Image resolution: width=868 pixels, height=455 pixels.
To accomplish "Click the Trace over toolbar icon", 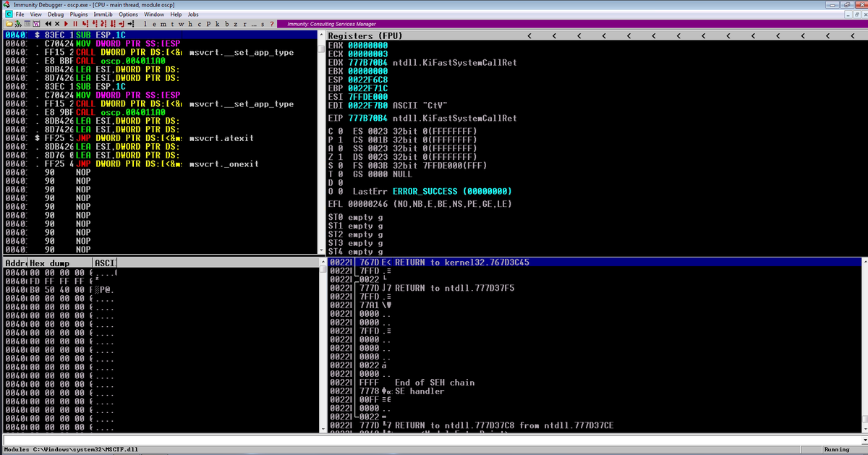I will tap(113, 24).
